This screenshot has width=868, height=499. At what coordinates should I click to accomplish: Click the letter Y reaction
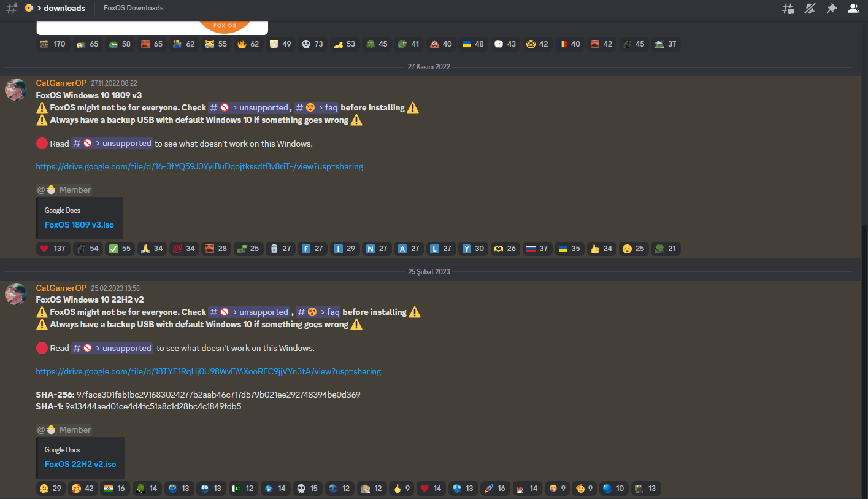(473, 249)
